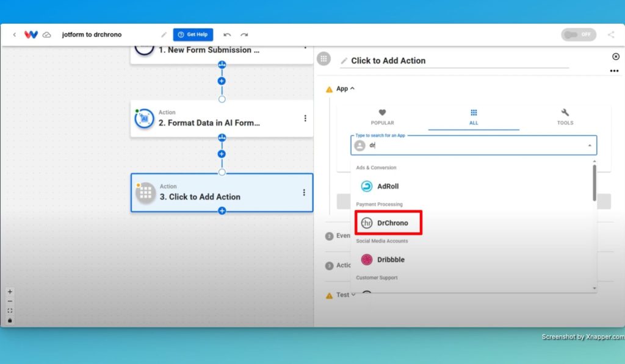Switch to the Popular apps tab
Screen dimensions: 625x364
coord(382,117)
